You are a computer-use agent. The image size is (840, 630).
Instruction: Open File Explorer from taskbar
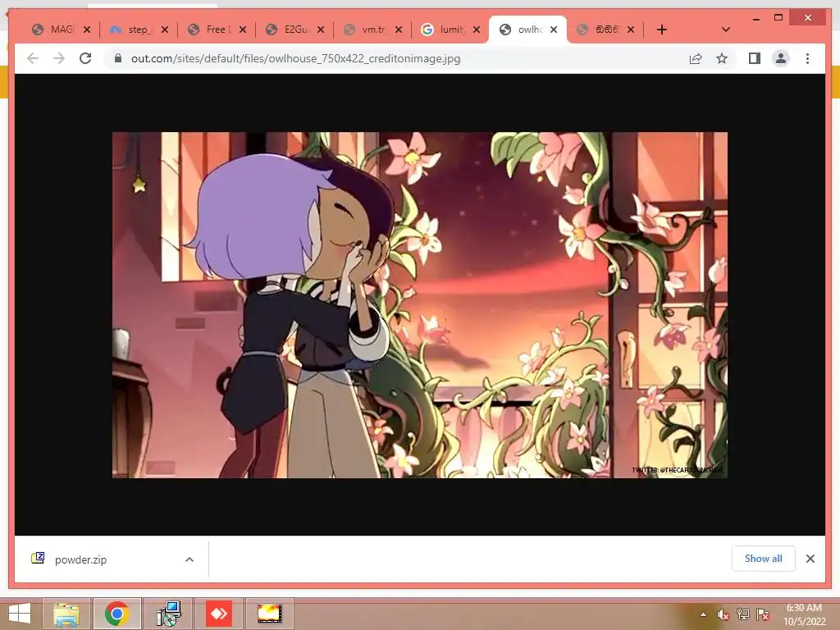66,614
